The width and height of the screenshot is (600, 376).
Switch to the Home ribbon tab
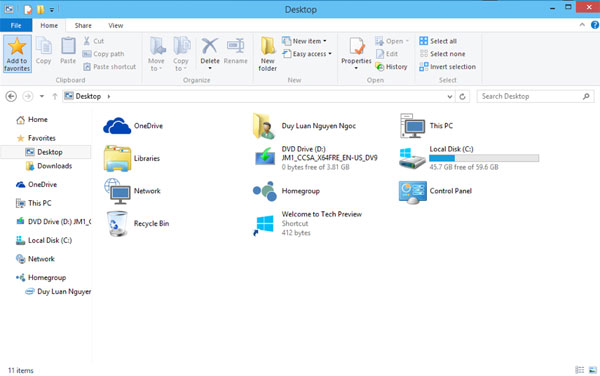click(x=49, y=26)
